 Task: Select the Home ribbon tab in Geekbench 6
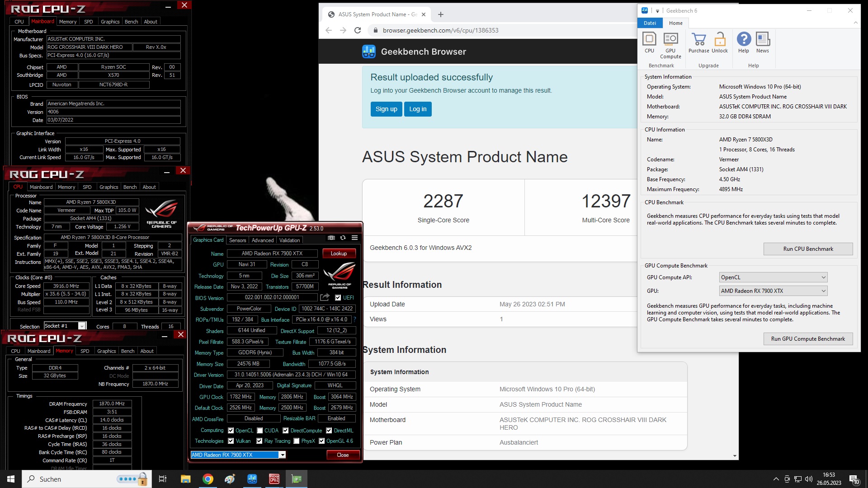point(676,23)
